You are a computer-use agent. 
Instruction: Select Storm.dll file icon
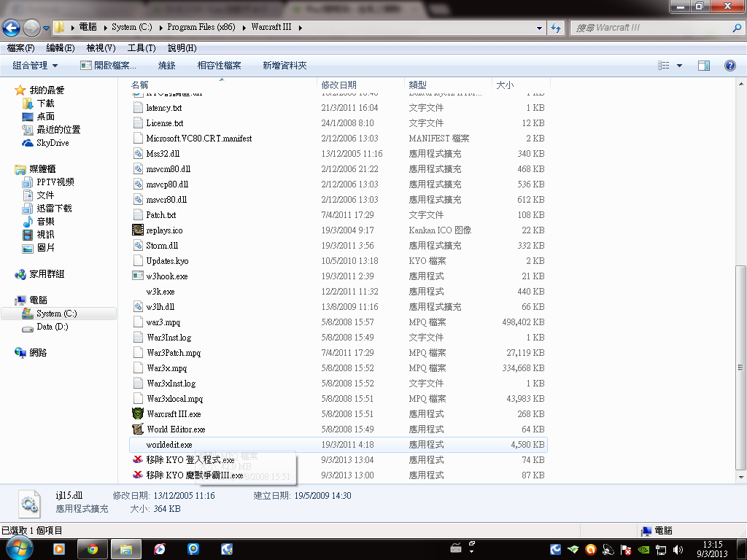click(138, 245)
